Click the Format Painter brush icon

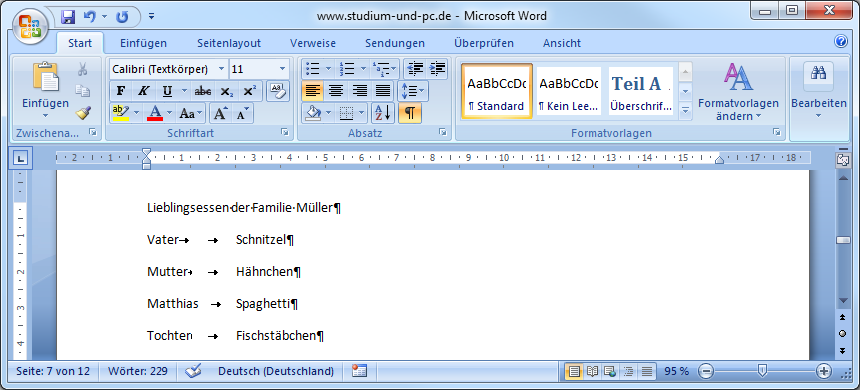tap(83, 113)
